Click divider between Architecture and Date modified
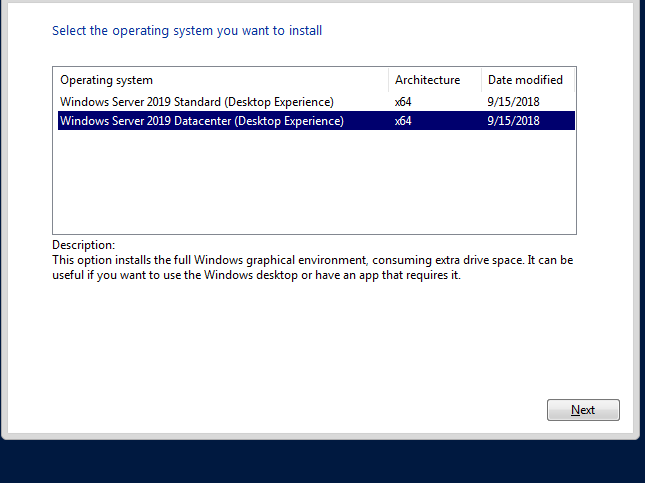Screen dimensions: 645x483 coord(481,80)
